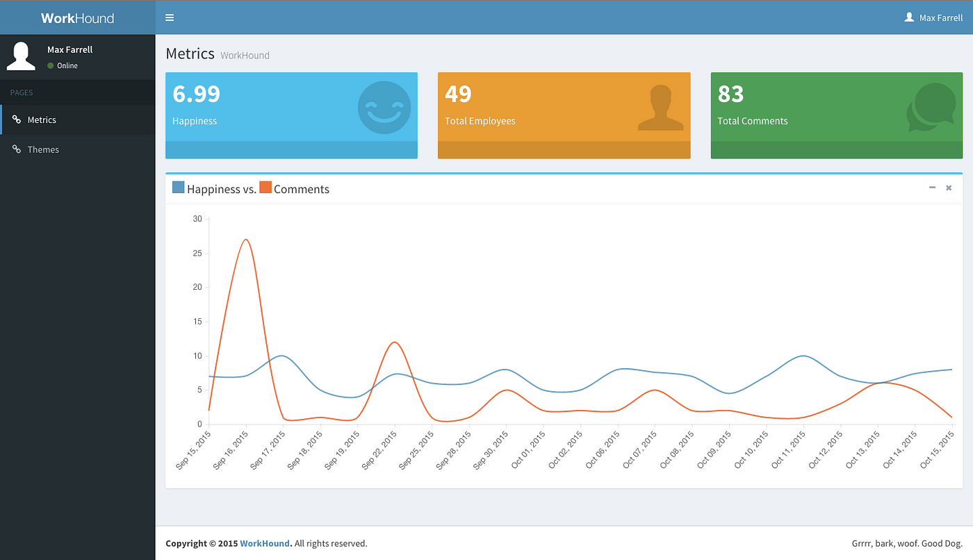Remove the Happiness vs. Comments chart panel
Screen dimensions: 973x560
coord(949,188)
